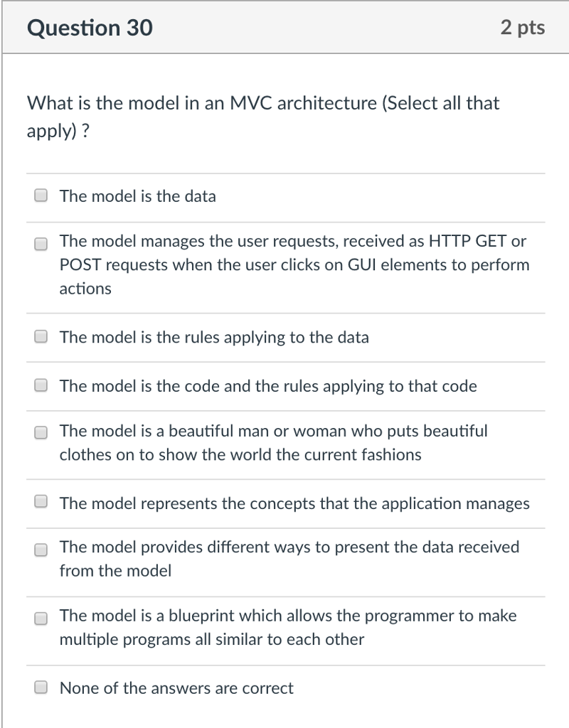Click the Question 30 heading
Image resolution: width=569 pixels, height=728 pixels.
click(90, 28)
